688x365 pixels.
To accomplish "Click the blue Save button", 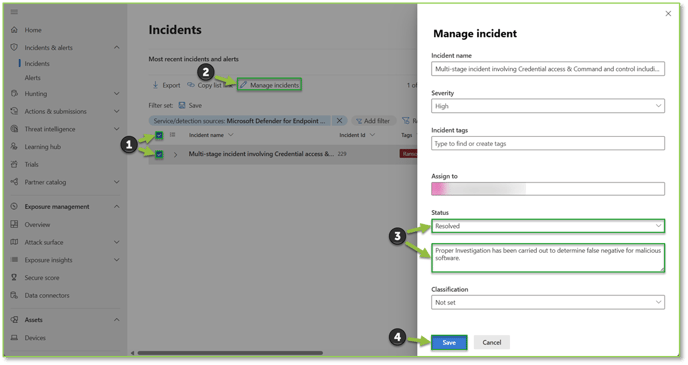I will click(449, 343).
